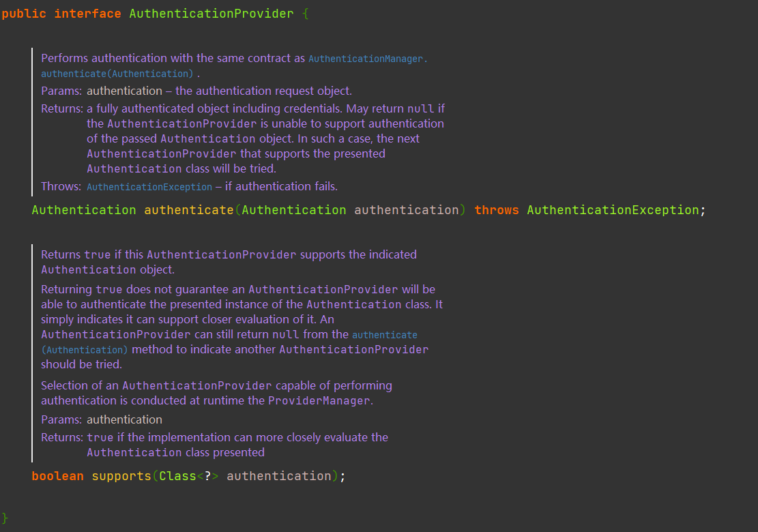Click the 'Params:' label in the supports doc
The image size is (758, 532).
pyautogui.click(x=61, y=420)
